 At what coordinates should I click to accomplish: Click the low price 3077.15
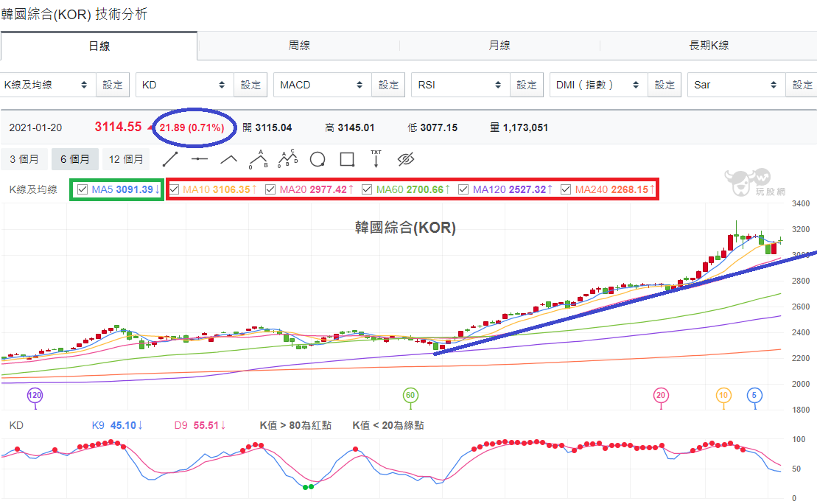(439, 127)
